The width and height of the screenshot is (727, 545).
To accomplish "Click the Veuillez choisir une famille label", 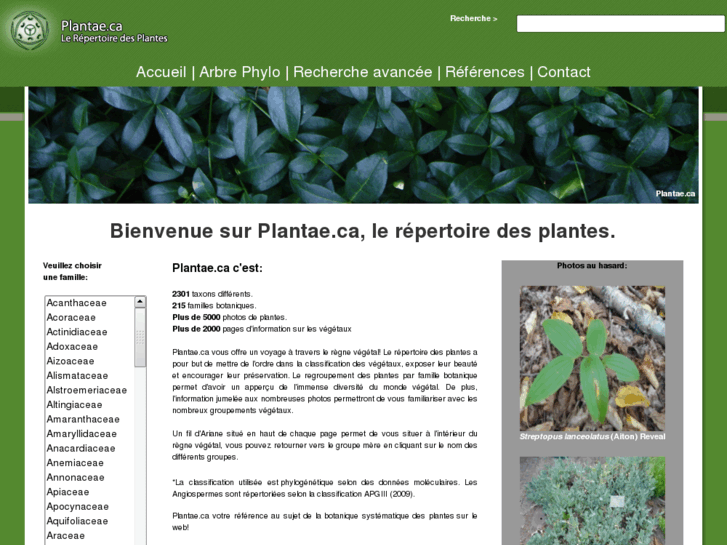I will coord(72,271).
